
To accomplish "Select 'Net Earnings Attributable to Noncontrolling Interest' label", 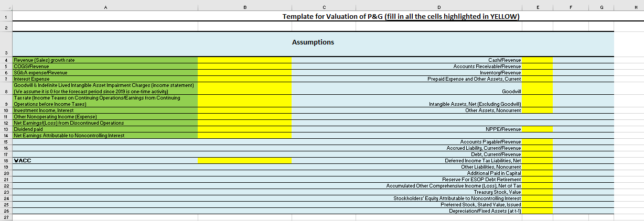I will click(x=105, y=136).
